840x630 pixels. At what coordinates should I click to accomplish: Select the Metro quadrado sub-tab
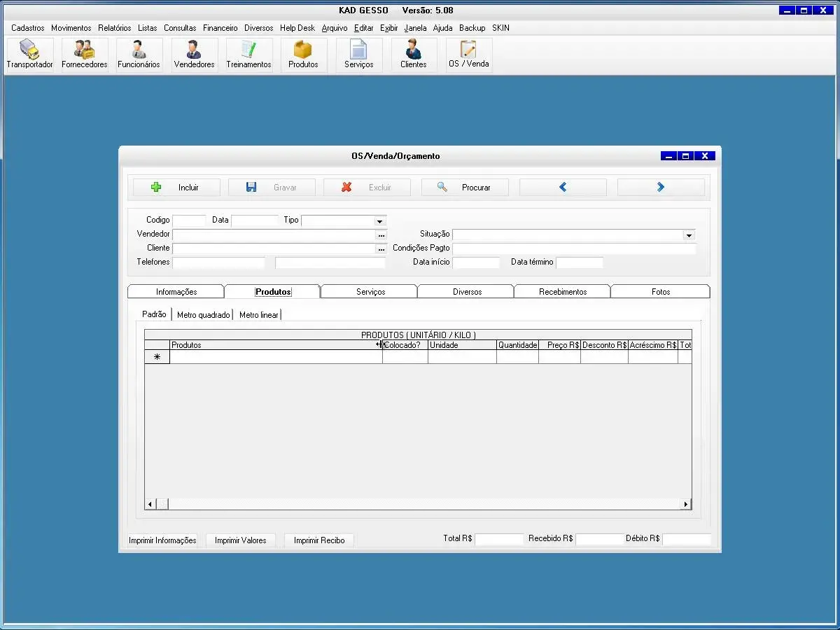click(x=203, y=315)
